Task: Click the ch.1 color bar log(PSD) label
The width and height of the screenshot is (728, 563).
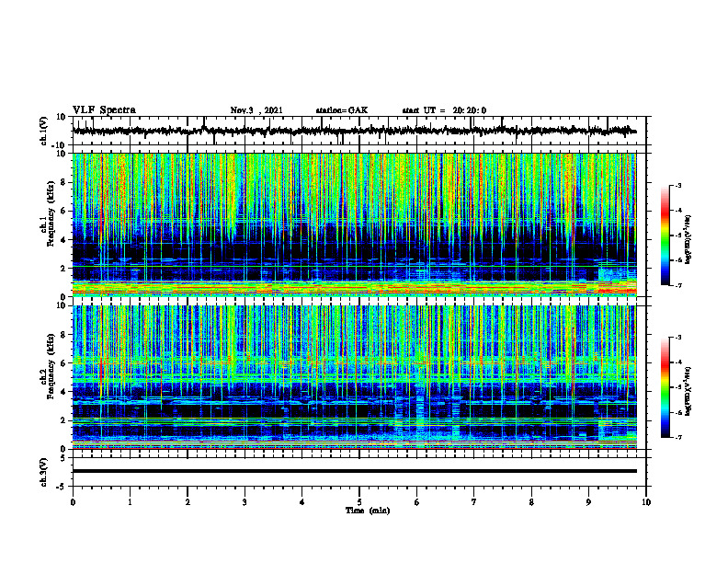Action: (x=688, y=240)
